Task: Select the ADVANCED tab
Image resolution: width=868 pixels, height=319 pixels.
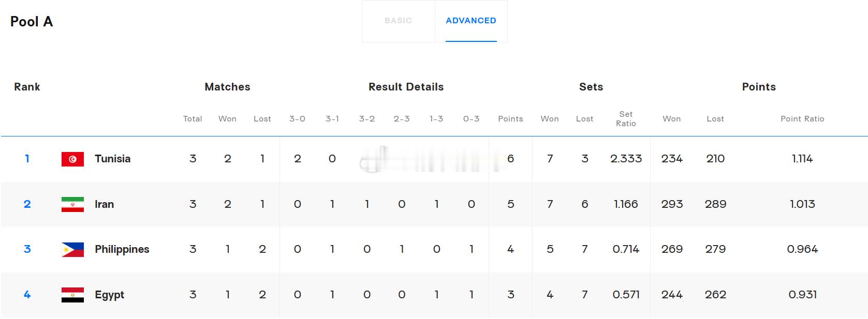Action: [471, 21]
